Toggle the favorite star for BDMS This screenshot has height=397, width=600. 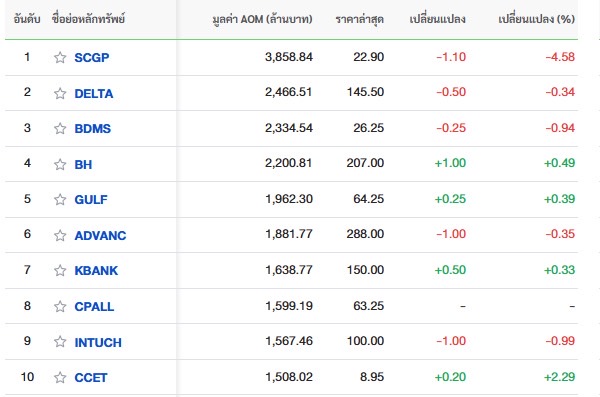[x=60, y=128]
